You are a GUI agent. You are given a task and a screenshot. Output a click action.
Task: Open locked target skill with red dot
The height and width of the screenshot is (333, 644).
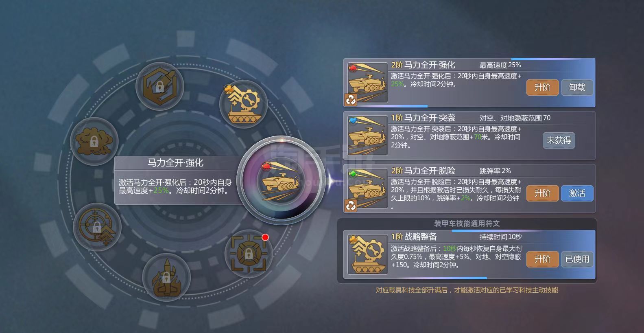coord(249,253)
